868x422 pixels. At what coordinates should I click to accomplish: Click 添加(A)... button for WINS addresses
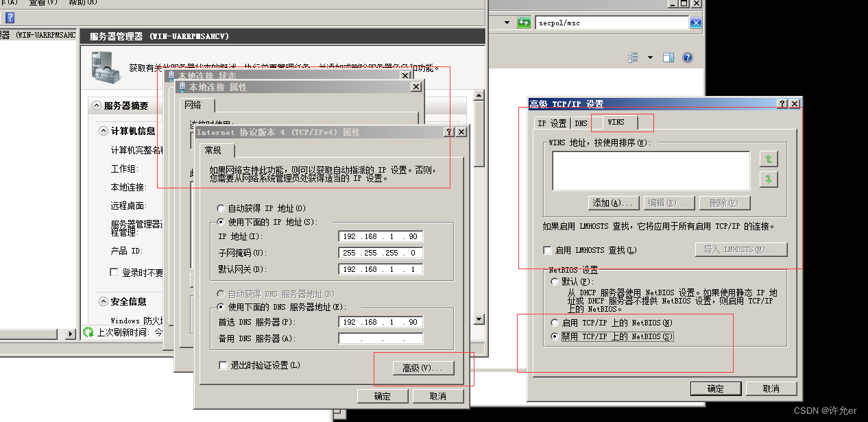(614, 203)
